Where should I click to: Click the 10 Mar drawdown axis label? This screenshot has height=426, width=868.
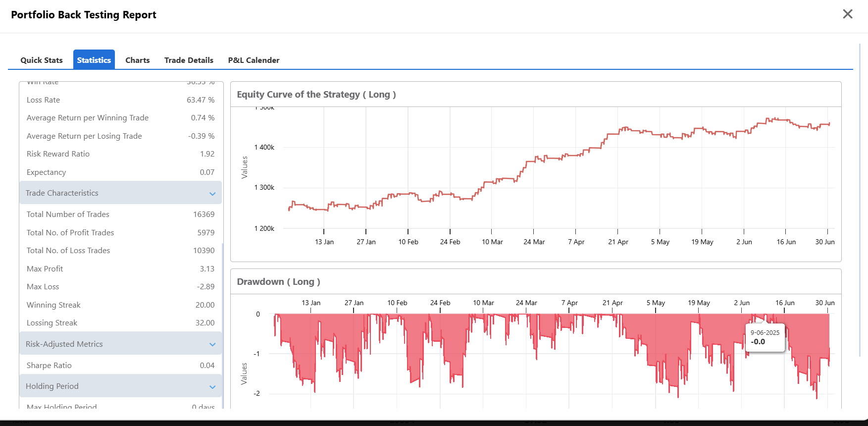pyautogui.click(x=483, y=303)
